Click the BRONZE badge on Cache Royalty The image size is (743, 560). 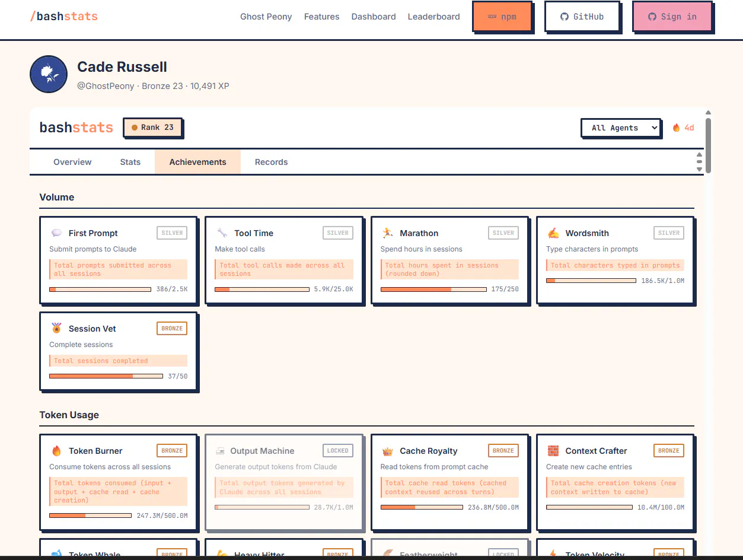[503, 451]
